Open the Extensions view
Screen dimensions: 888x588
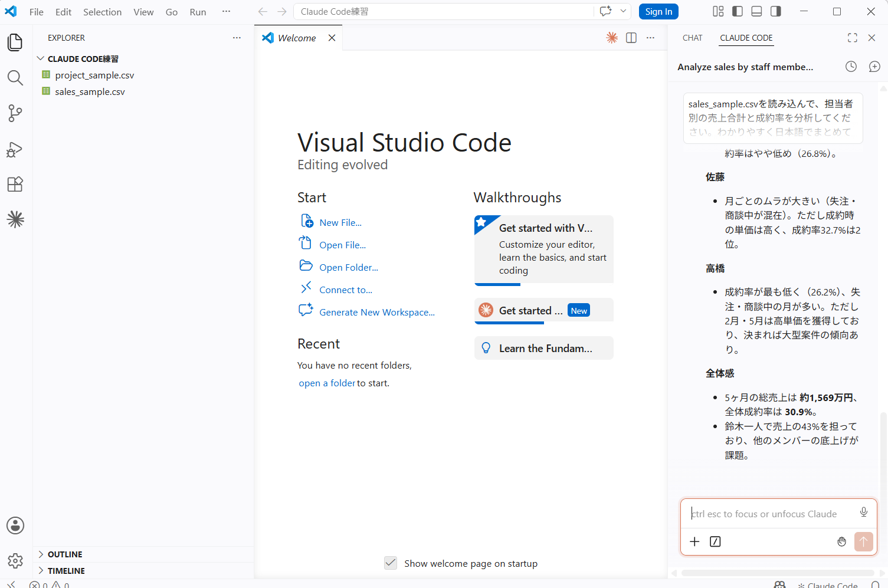[15, 185]
